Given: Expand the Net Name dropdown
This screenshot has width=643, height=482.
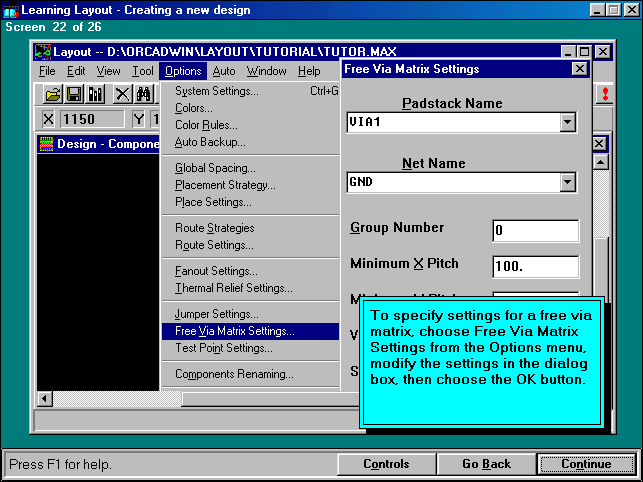Looking at the screenshot, I should pos(568,182).
